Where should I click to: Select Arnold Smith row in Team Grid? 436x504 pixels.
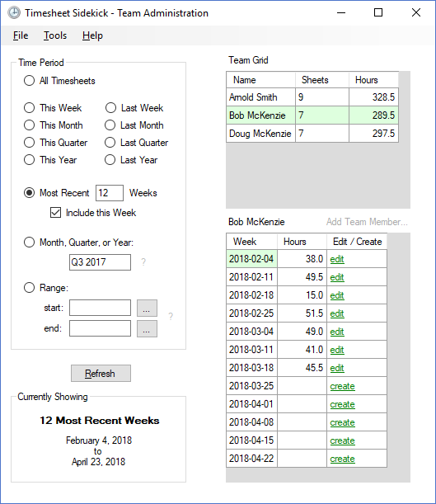coord(312,97)
